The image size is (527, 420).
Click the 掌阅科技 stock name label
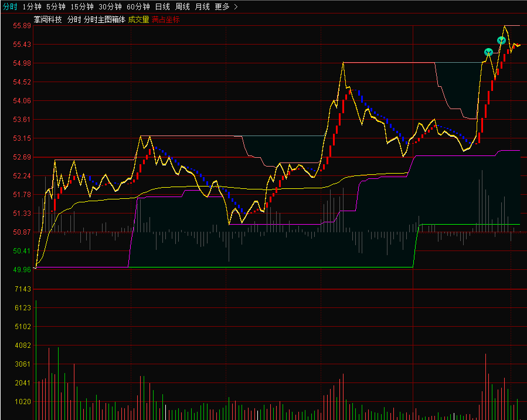click(x=47, y=19)
